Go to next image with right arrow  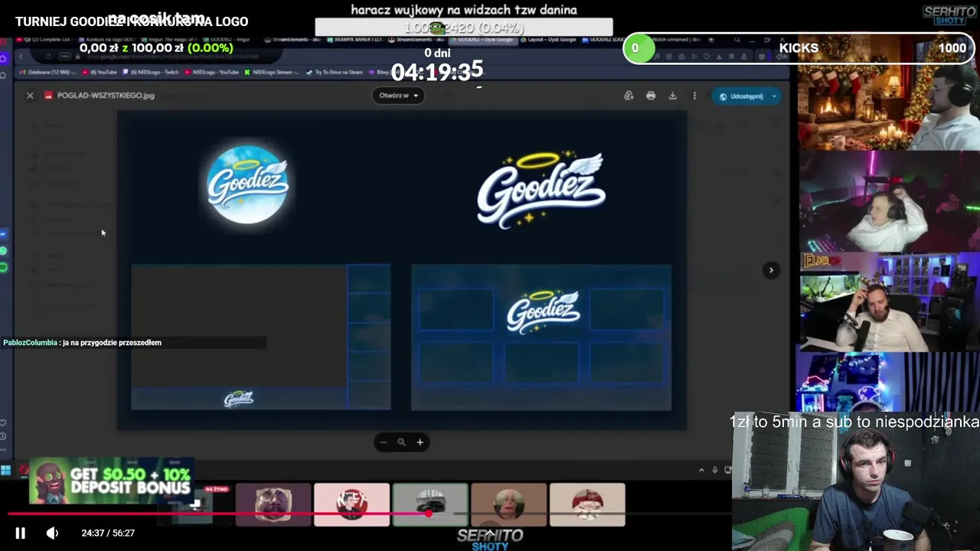click(771, 270)
